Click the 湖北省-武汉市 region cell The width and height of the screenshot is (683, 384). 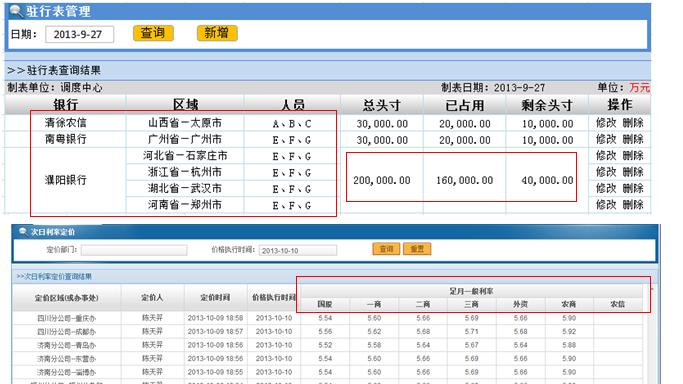(x=185, y=188)
